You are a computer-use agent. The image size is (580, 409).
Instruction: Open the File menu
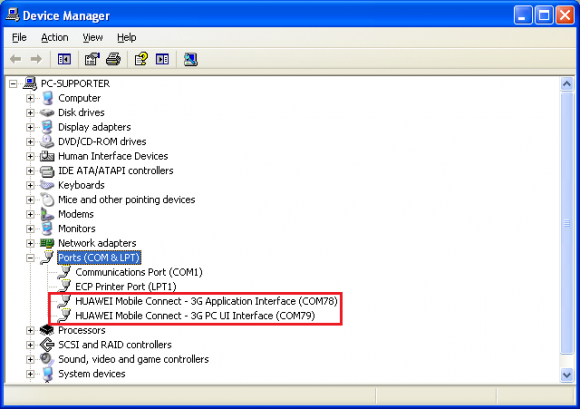19,37
